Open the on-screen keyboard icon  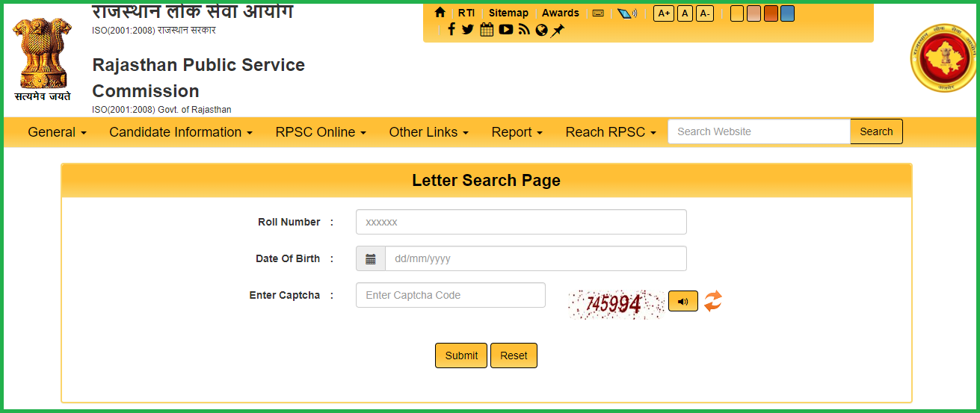pos(598,13)
